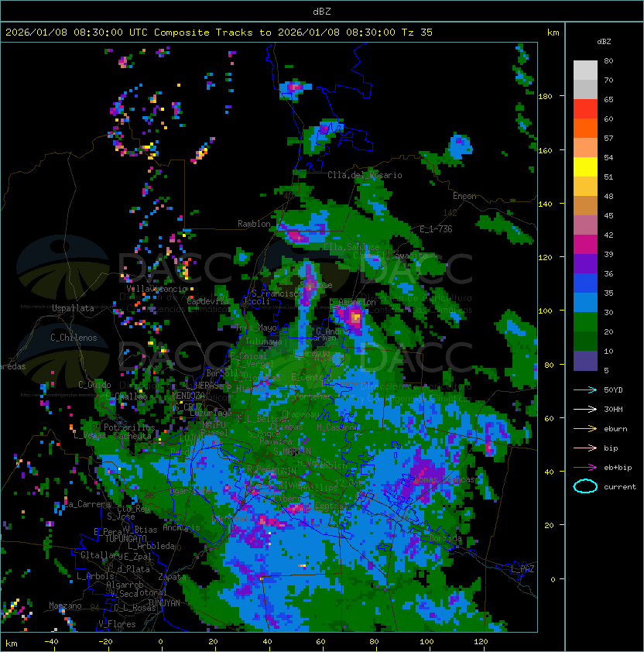Screen dimensions: 644x652
Task: Click the white 30HM track arrow
Action: point(585,410)
